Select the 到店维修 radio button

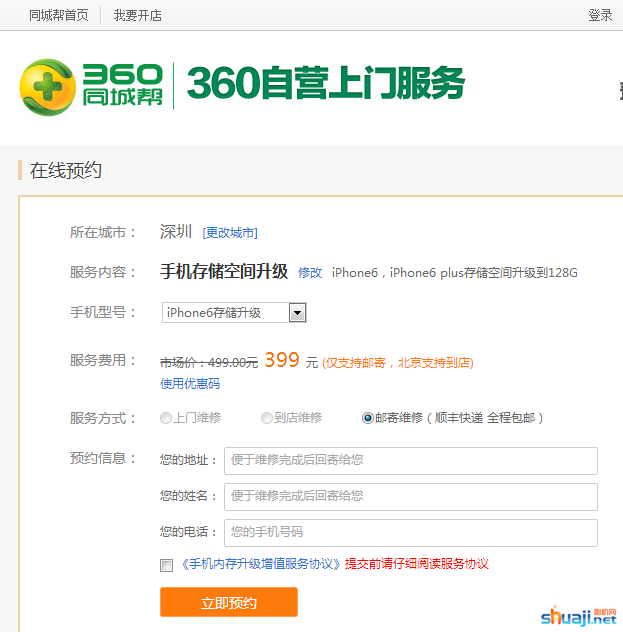click(266, 418)
